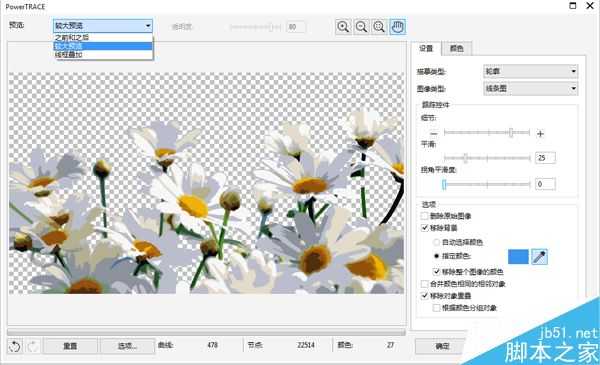Viewport: 600px width, 365px height.
Task: Choose 线框叠加 from the preview list
Action: [103, 55]
